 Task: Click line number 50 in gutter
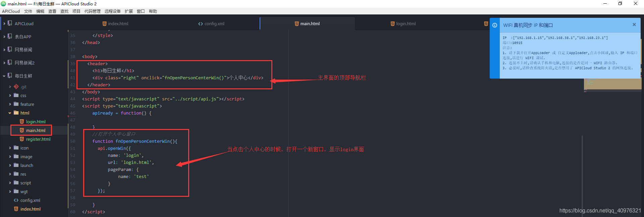[x=73, y=141]
